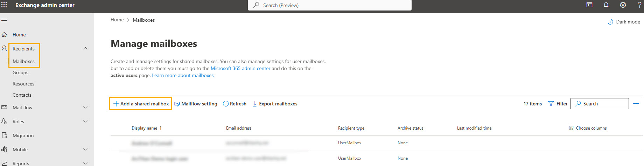644x166 pixels.
Task: Expand the Roles section
Action: point(85,122)
